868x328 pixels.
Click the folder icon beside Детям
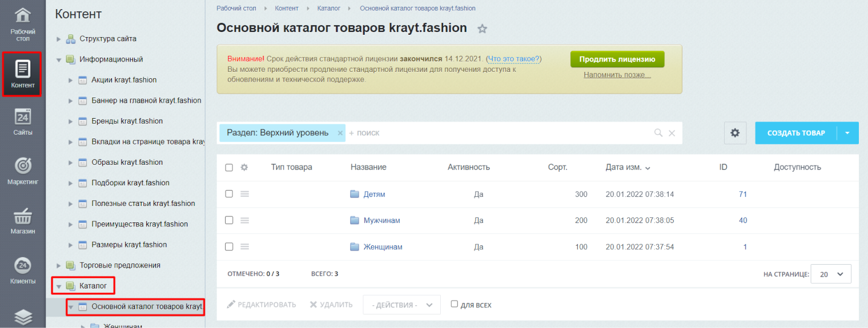[x=355, y=194]
